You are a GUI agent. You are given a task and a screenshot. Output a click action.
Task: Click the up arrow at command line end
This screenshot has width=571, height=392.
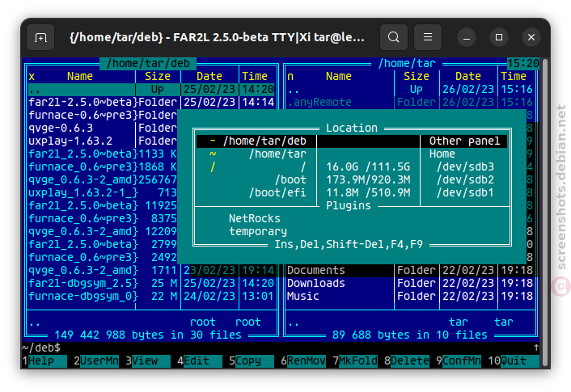pyautogui.click(x=536, y=348)
